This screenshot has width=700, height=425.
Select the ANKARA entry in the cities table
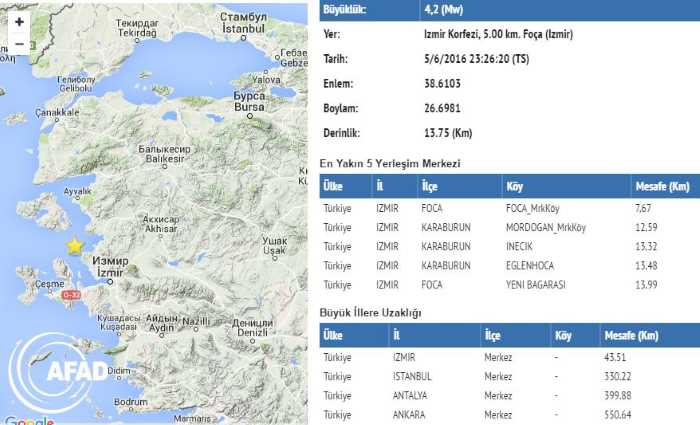[x=411, y=413]
